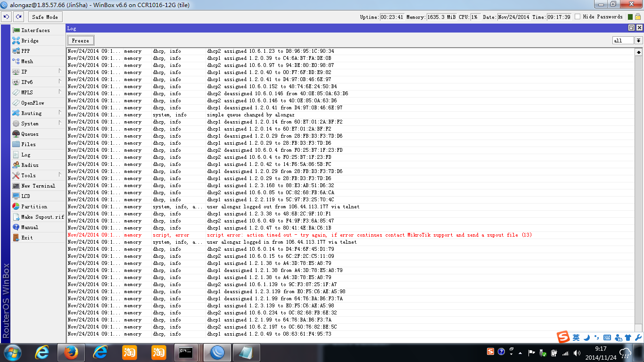Viewport: 644px width, 362px height.
Task: Open the taskbar clock showing 9:17
Action: click(x=601, y=353)
